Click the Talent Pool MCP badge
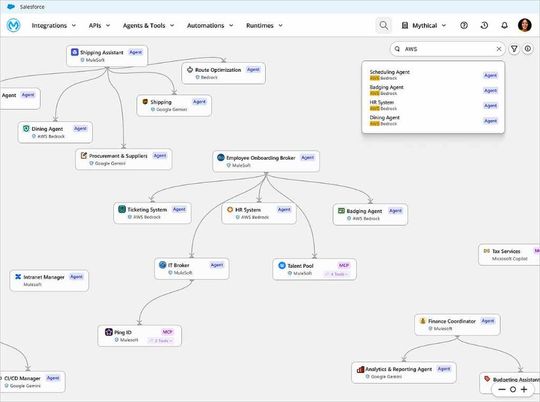Screen dimensions: 540x402 click(344, 265)
